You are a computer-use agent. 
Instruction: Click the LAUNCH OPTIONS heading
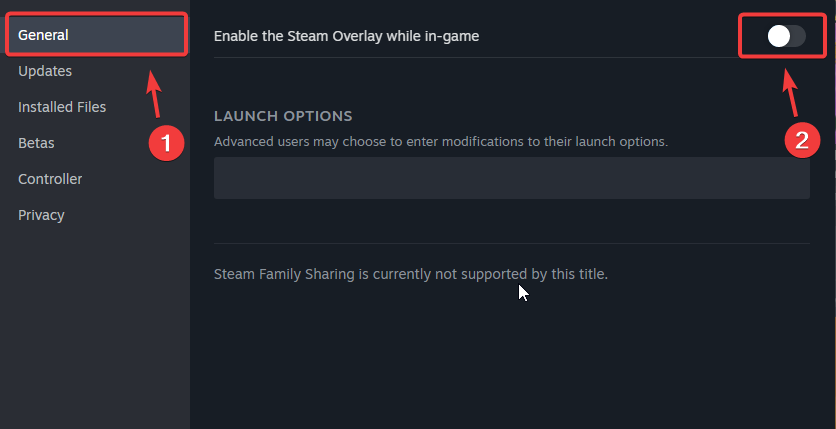[283, 117]
